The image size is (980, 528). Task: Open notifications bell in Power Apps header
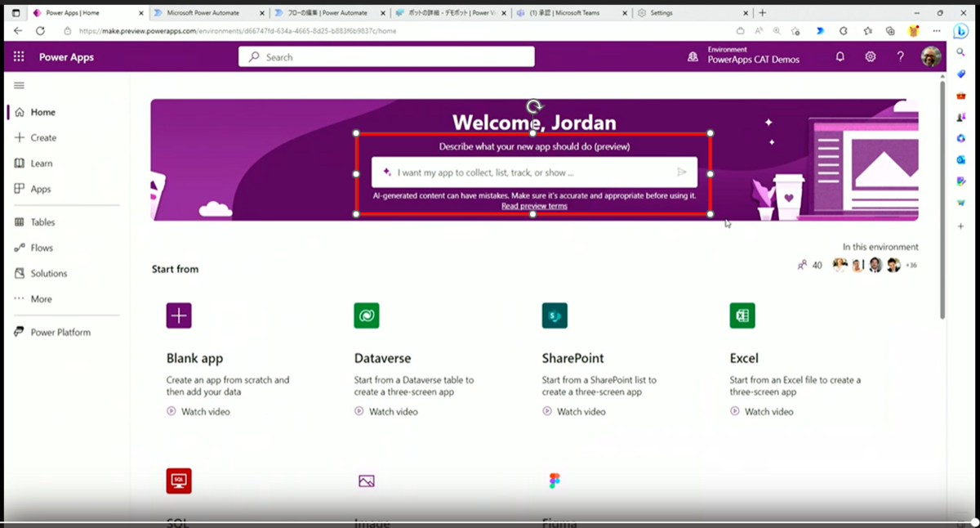pyautogui.click(x=840, y=57)
